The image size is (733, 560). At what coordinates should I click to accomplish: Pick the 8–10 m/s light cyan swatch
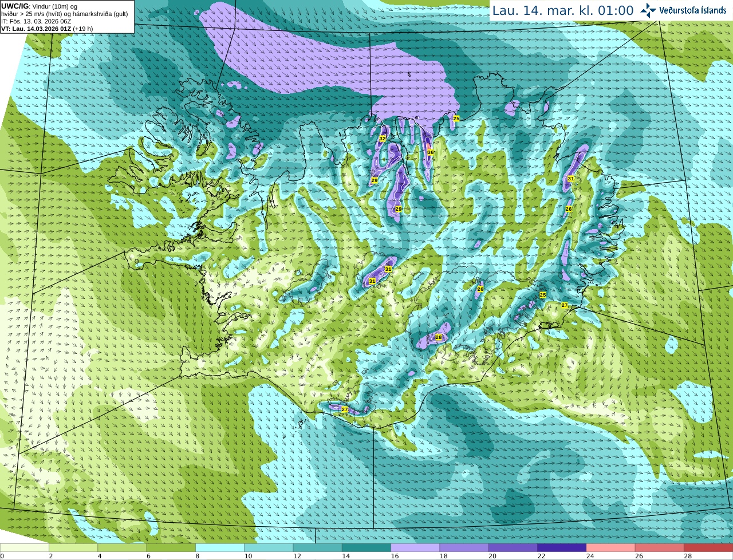coord(220,548)
